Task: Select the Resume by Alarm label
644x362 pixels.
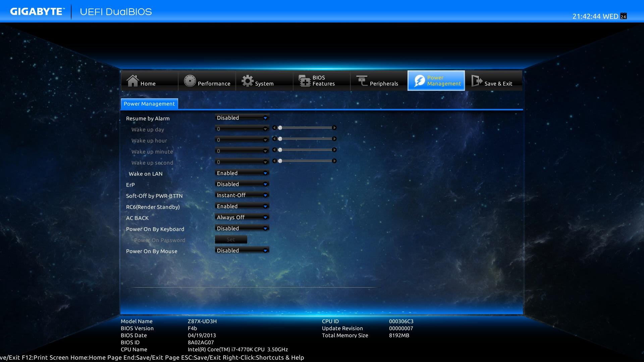Action: tap(148, 118)
